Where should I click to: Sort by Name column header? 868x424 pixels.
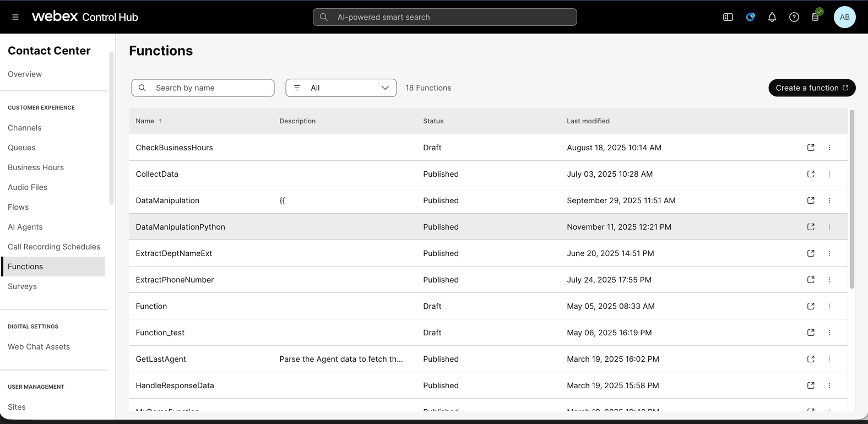[x=145, y=121]
